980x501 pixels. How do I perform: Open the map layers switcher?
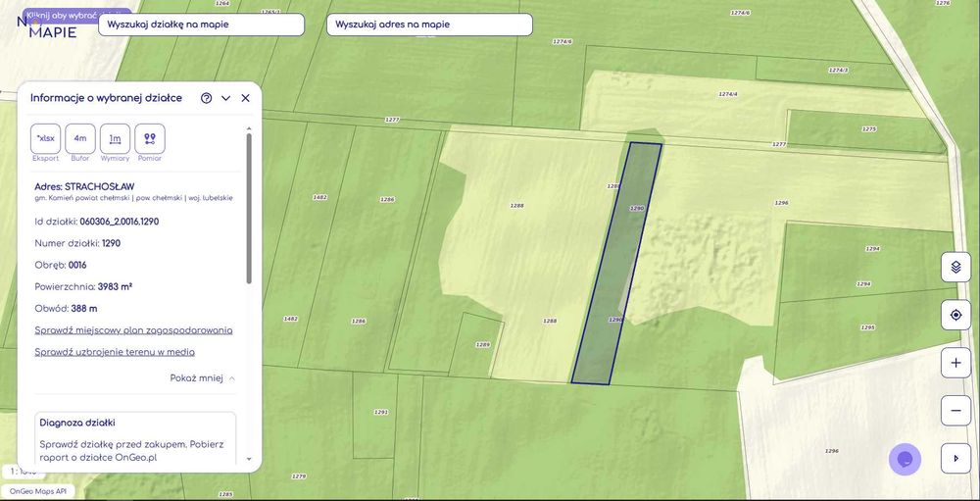click(x=955, y=267)
